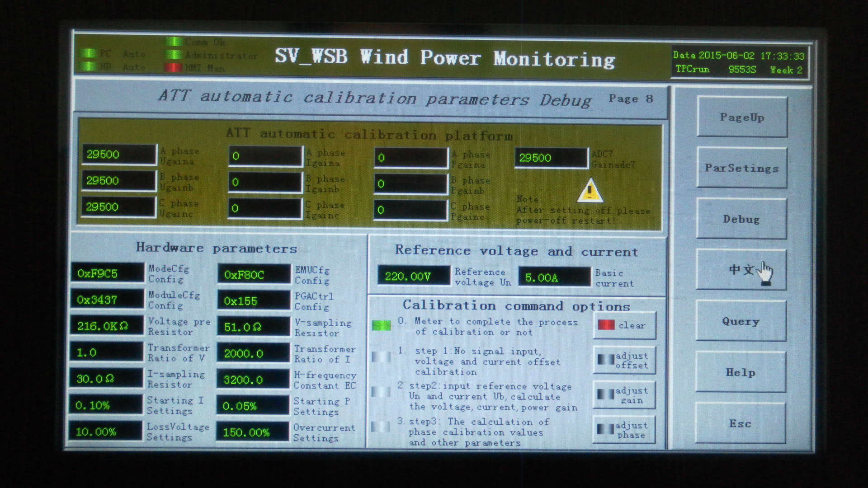Edit the A phase Igaina field

pos(265,156)
